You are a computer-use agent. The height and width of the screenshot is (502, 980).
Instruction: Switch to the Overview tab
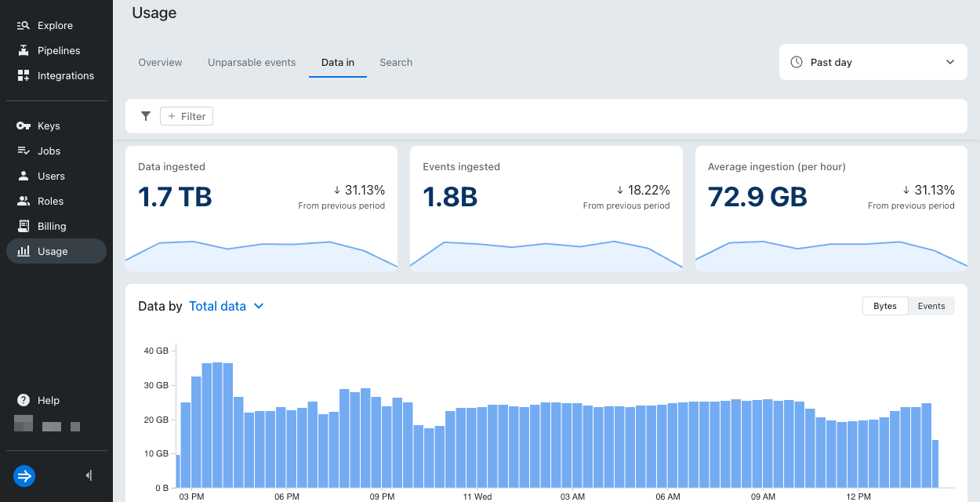(160, 62)
